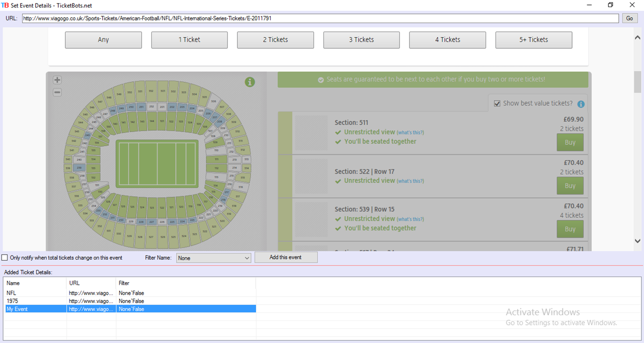Click the blue best value info icon
Image resolution: width=644 pixels, height=343 pixels.
[x=581, y=104]
